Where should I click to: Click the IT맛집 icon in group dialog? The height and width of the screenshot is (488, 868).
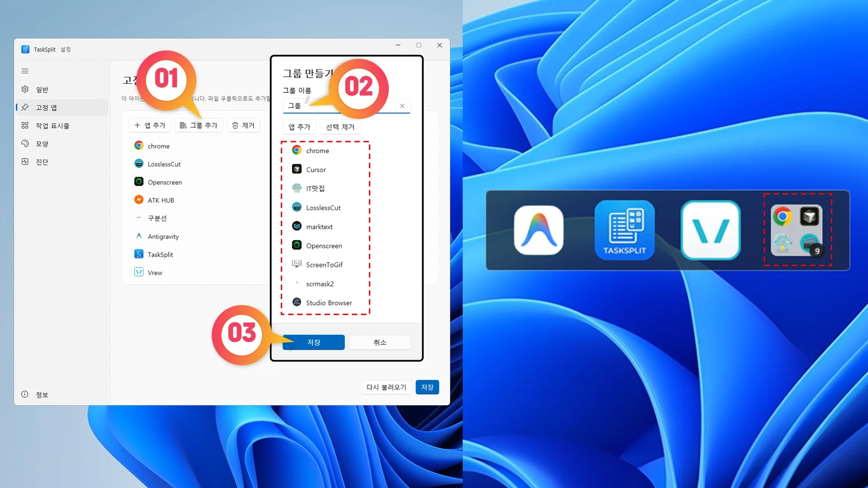[x=297, y=188]
